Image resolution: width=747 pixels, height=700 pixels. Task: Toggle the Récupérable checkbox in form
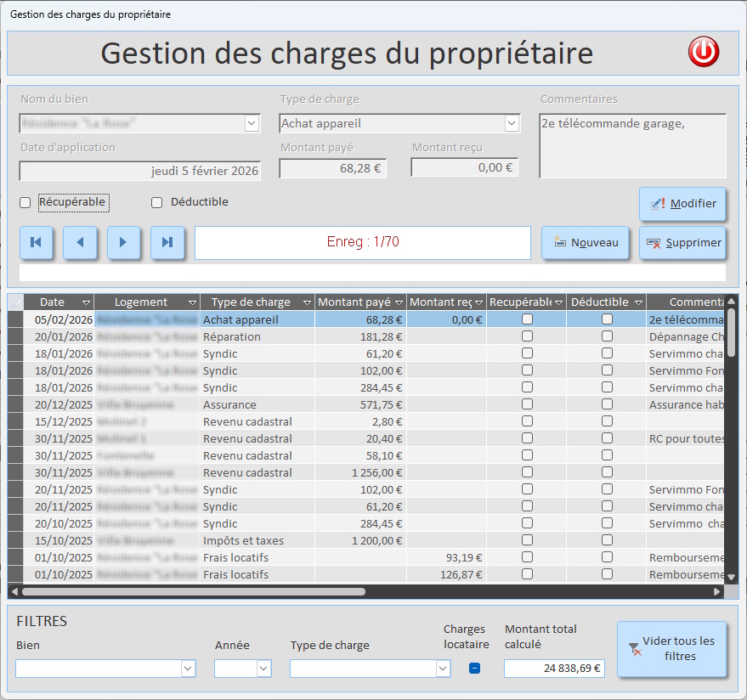click(25, 203)
